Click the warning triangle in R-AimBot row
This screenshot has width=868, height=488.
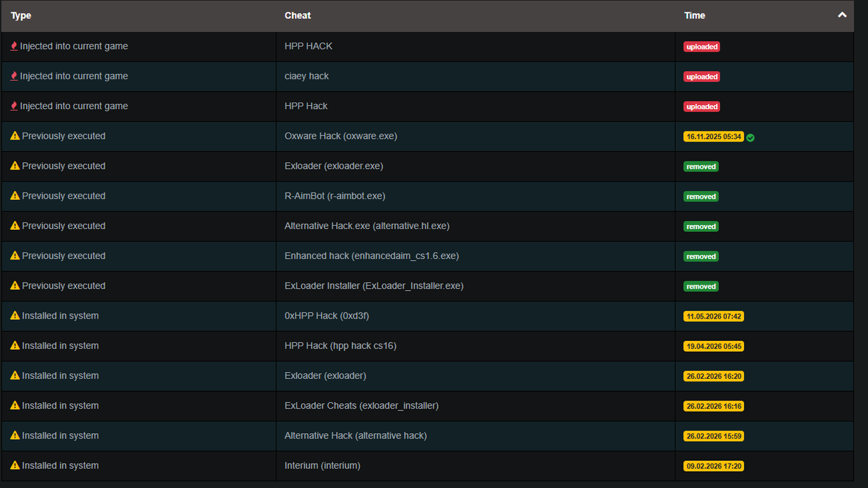tap(15, 195)
